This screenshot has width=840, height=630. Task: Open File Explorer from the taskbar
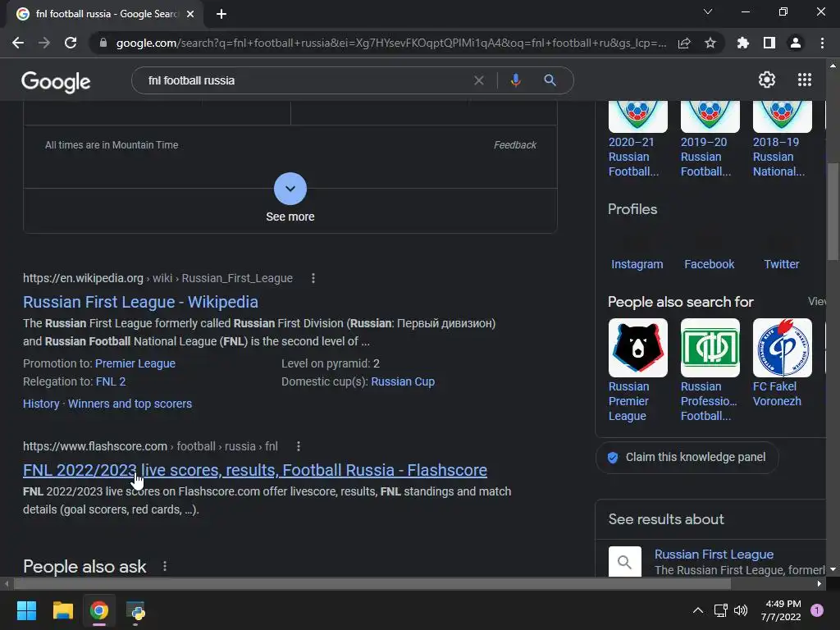(62, 610)
